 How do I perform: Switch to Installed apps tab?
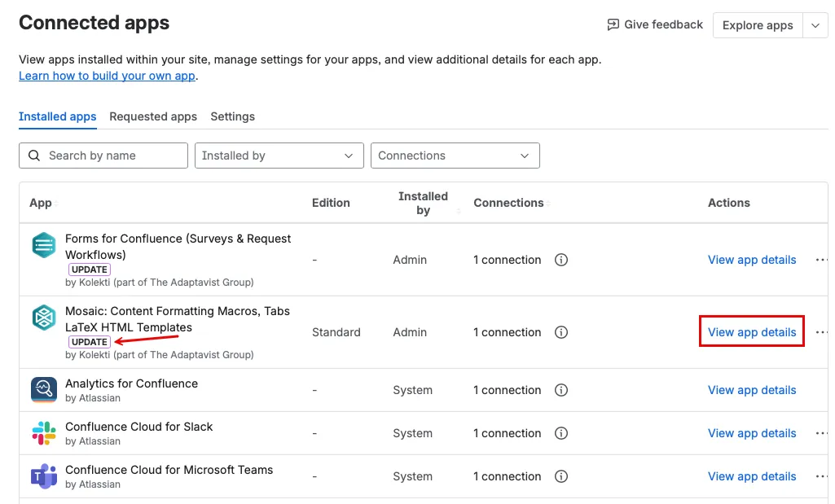[58, 116]
